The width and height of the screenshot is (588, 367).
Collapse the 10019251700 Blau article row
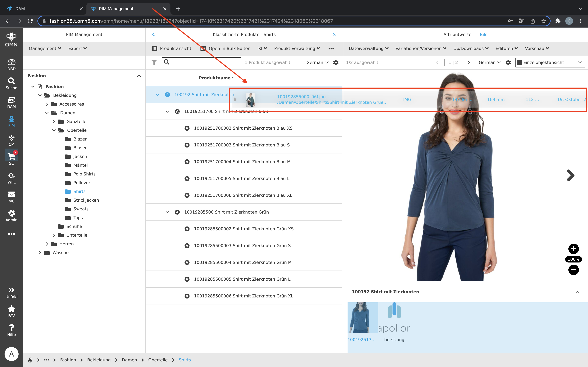click(x=167, y=111)
